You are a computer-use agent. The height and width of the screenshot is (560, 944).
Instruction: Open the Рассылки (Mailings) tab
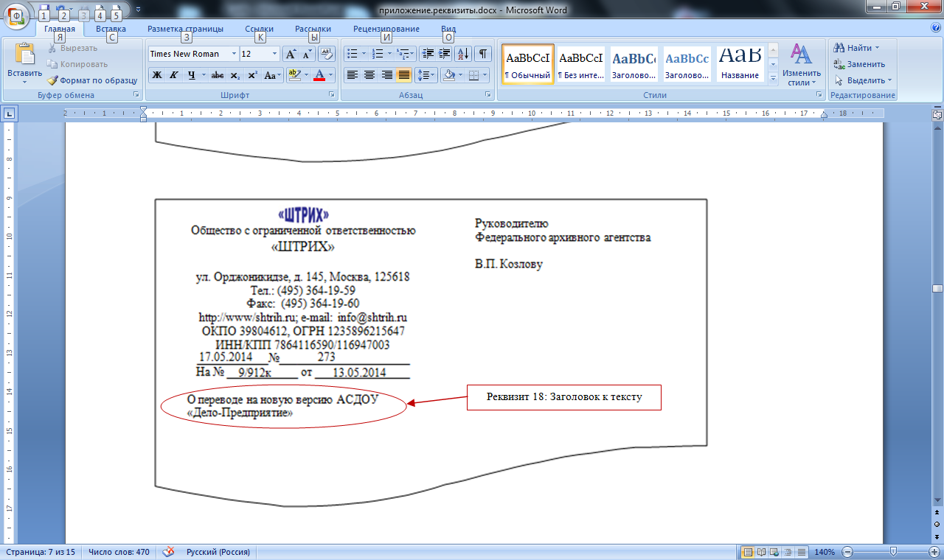(x=313, y=29)
